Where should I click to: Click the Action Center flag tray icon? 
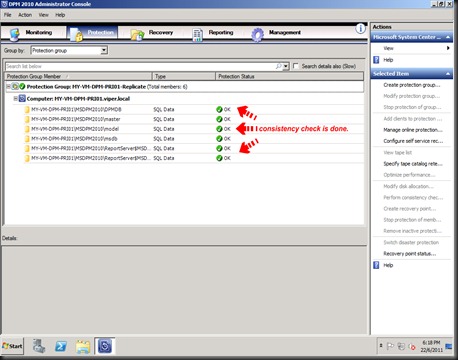pyautogui.click(x=390, y=346)
